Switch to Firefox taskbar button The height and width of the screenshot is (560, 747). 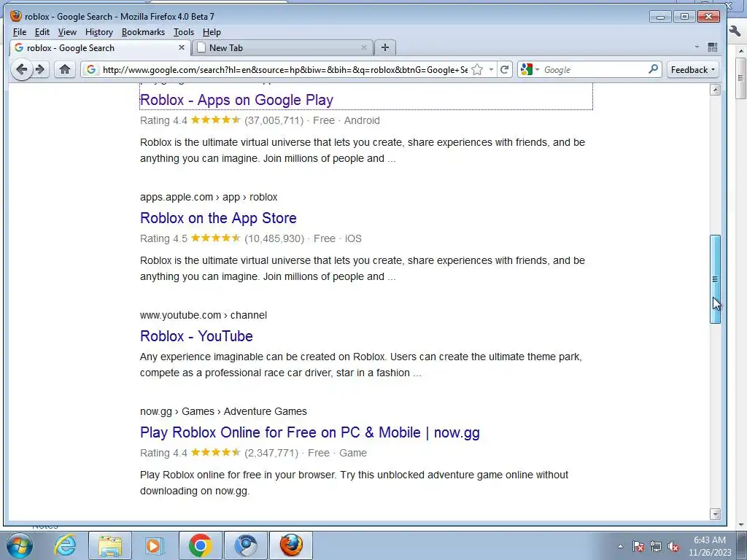291,545
